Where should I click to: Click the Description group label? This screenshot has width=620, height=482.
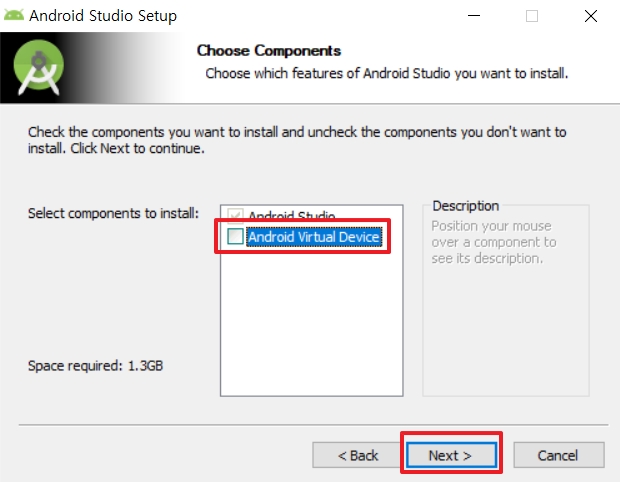point(465,206)
